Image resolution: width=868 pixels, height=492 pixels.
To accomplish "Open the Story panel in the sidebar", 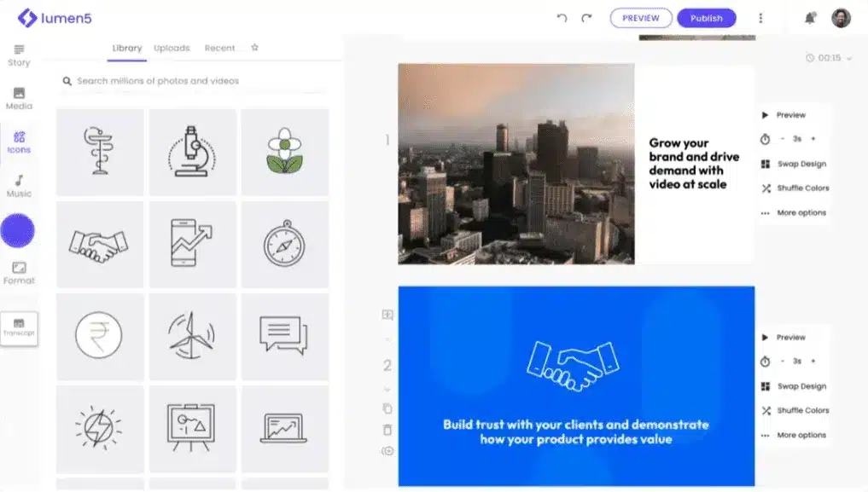I will [x=19, y=55].
